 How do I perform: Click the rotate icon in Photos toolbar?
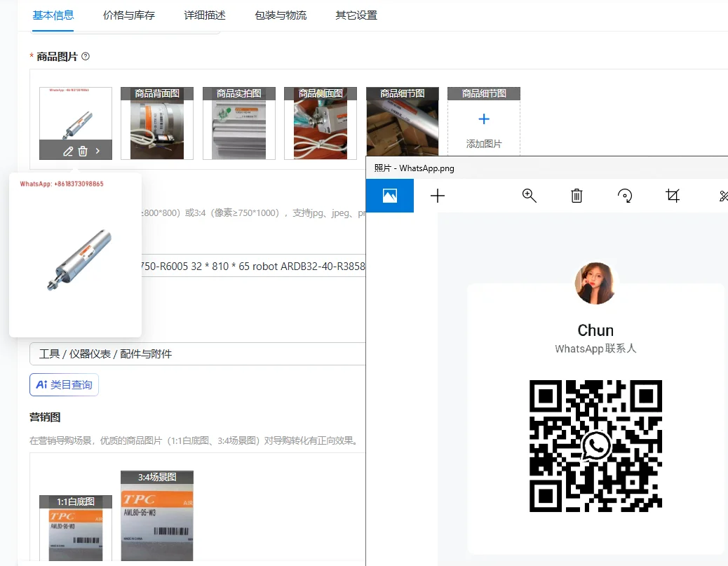625,196
